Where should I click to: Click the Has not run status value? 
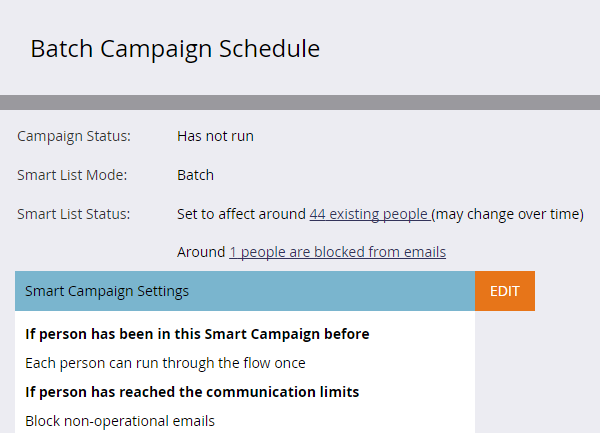(215, 136)
